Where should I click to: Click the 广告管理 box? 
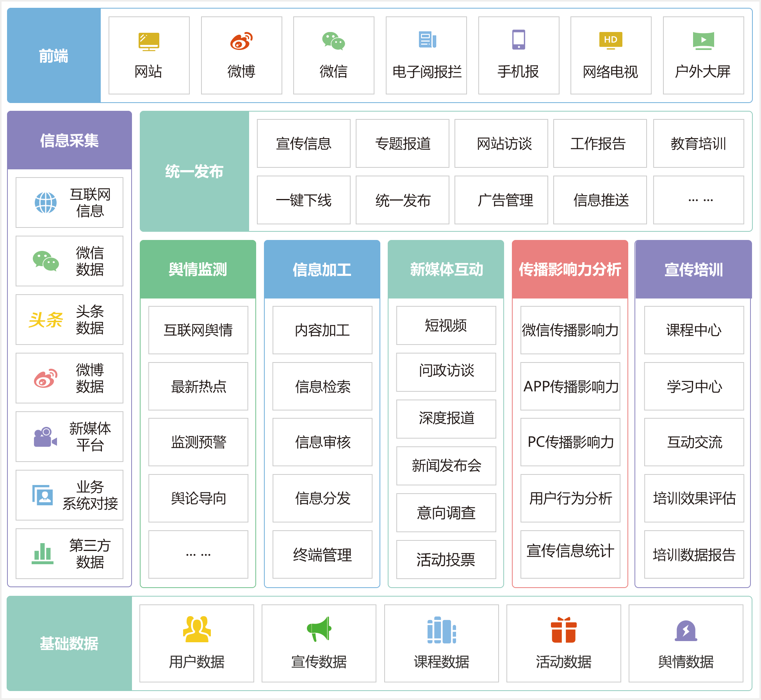point(505,200)
